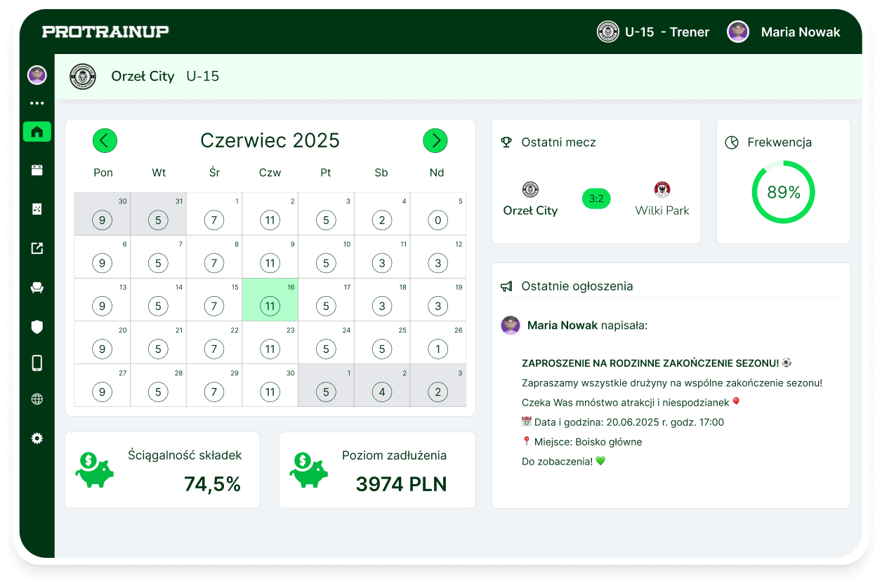The height and width of the screenshot is (588, 882).
Task: Click the shield icon in sidebar
Action: (x=37, y=326)
